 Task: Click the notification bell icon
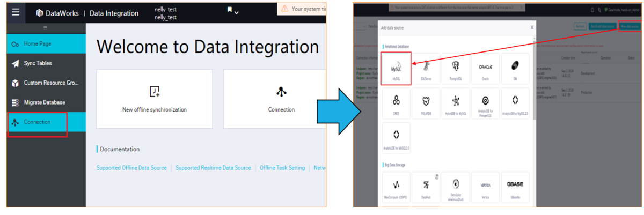click(x=591, y=10)
